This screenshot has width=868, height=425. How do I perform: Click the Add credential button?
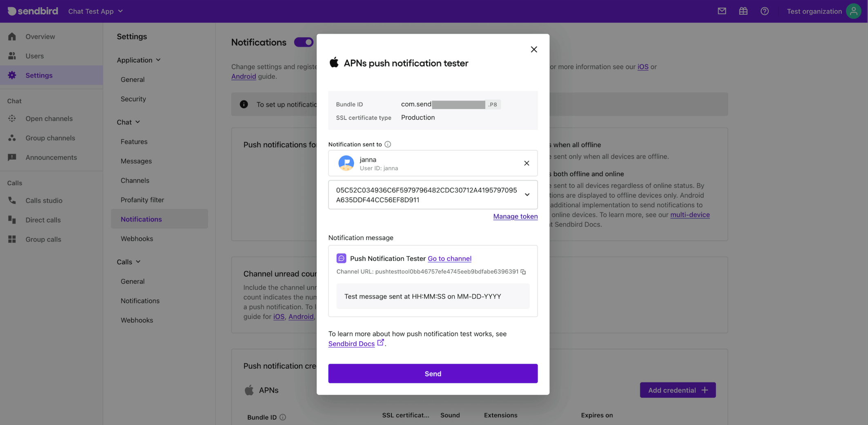pyautogui.click(x=678, y=390)
